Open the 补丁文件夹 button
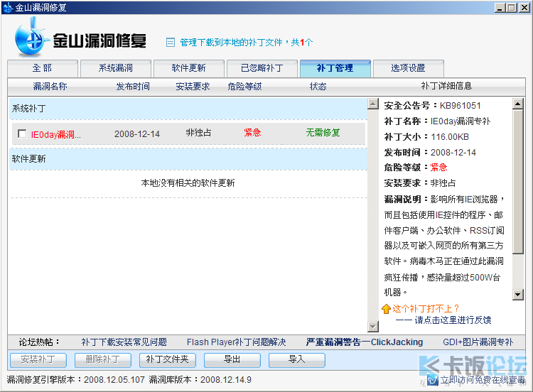 click(x=167, y=360)
